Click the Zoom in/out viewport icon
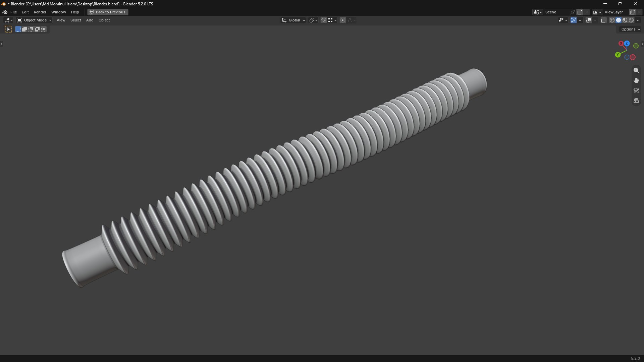Screen dimensions: 644x362 coord(636,70)
